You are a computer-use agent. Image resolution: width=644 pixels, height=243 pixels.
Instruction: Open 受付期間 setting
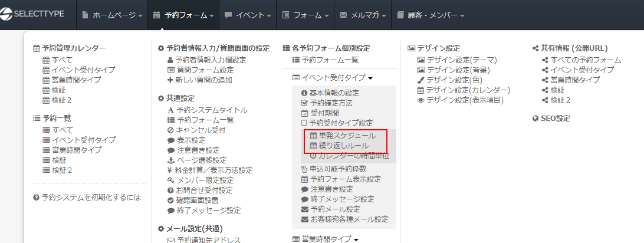tap(320, 113)
